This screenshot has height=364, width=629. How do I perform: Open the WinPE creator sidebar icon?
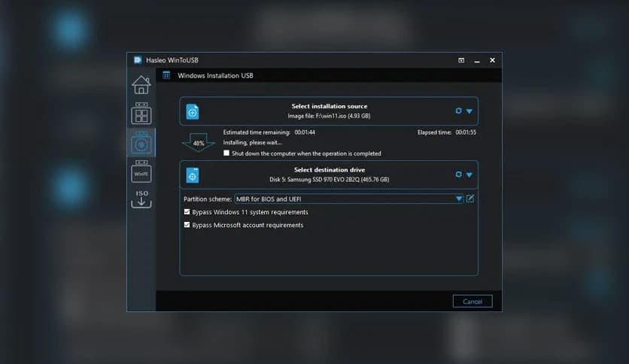(x=141, y=171)
